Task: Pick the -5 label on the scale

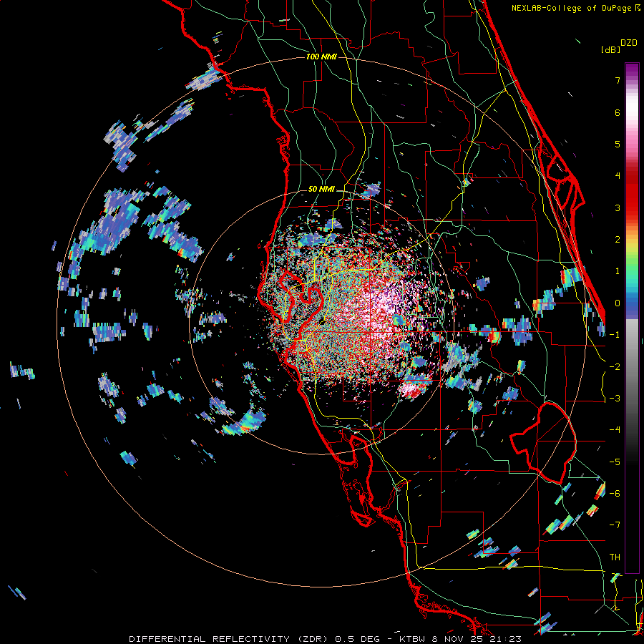Action: pos(615,462)
